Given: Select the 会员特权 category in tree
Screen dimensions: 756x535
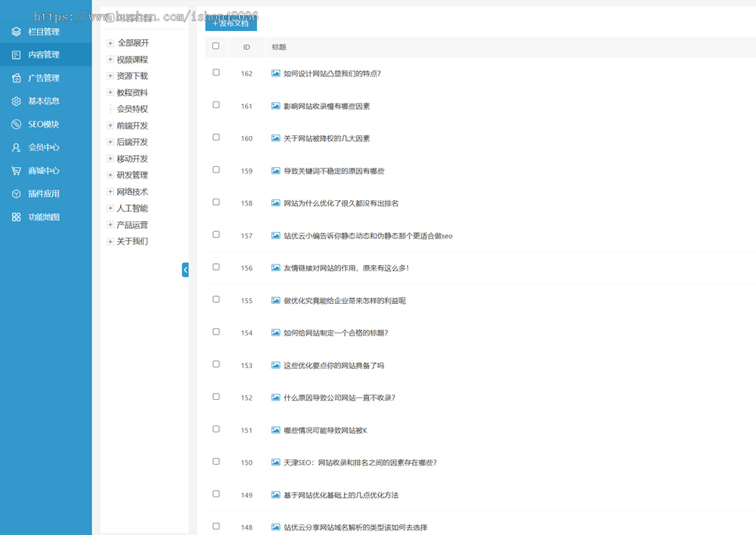Looking at the screenshot, I should (x=132, y=109).
